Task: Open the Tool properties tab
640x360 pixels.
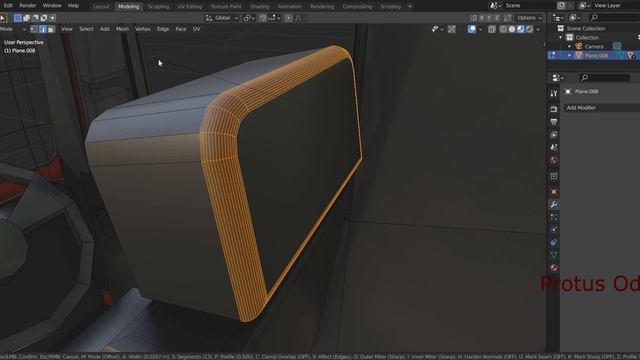Action: pyautogui.click(x=554, y=93)
